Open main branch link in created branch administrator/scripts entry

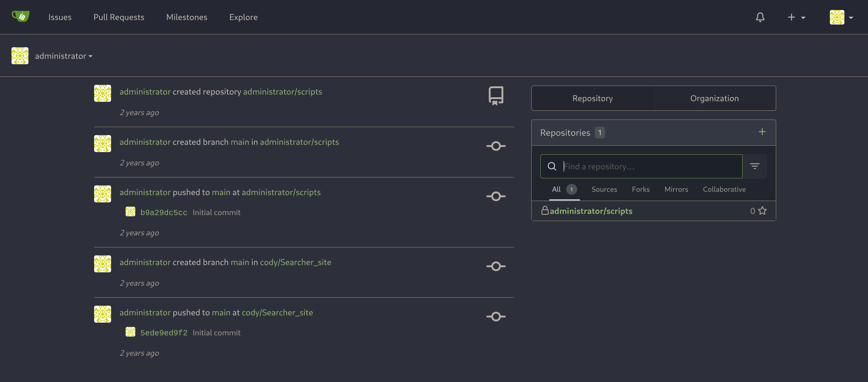point(240,142)
